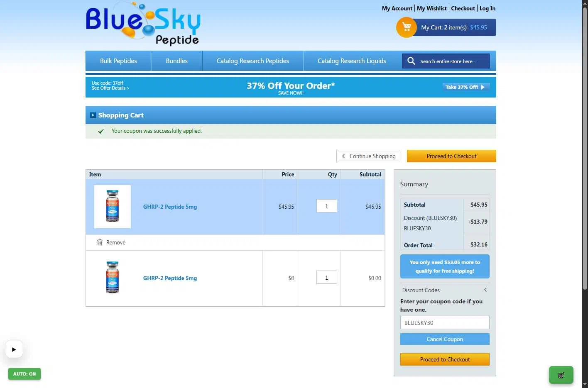The height and width of the screenshot is (388, 588).
Task: Open the Bundles menu
Action: point(177,61)
